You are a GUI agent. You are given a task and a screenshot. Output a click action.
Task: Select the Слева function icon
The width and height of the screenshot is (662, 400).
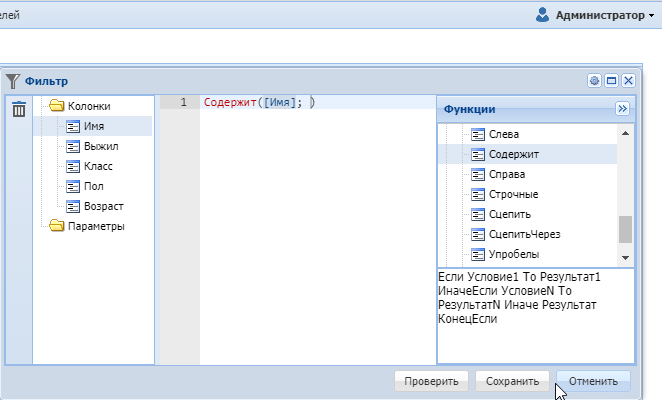pyautogui.click(x=478, y=134)
